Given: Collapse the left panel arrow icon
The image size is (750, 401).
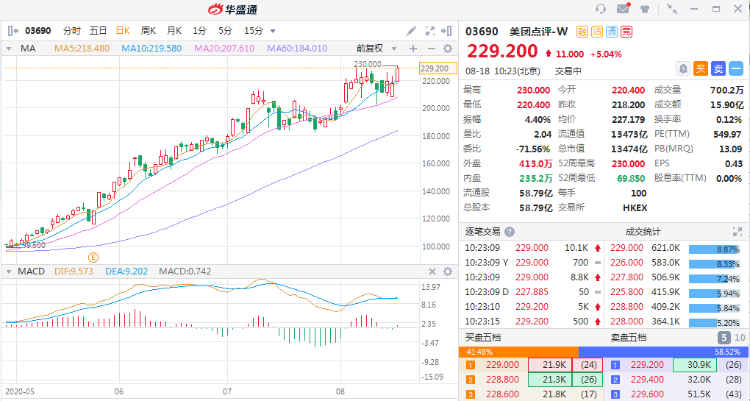Looking at the screenshot, I should coord(13,31).
